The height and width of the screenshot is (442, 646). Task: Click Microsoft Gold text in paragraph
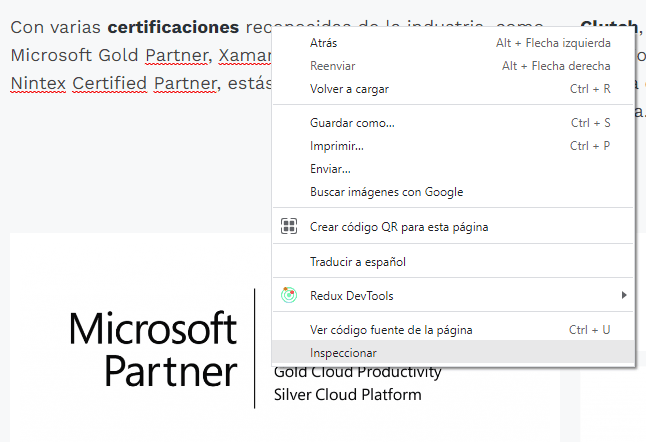(75, 55)
